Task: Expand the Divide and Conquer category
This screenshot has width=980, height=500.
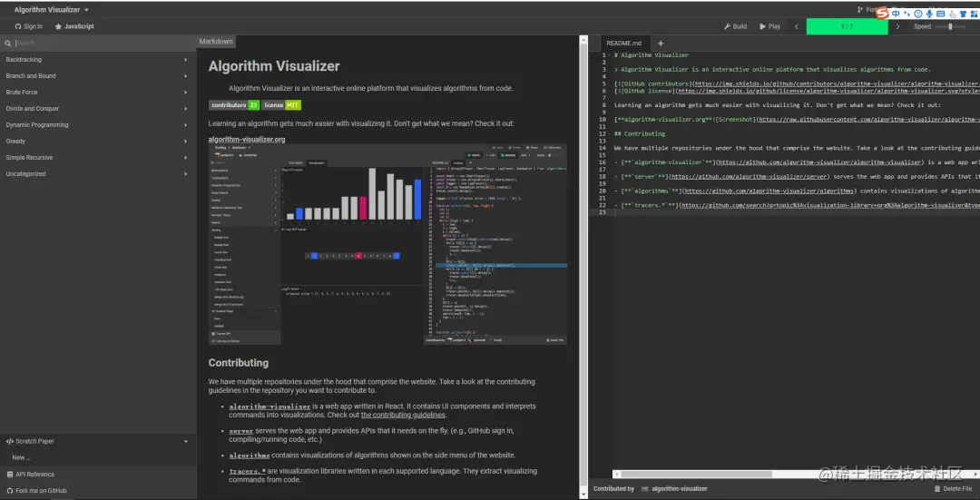Action: [x=98, y=108]
